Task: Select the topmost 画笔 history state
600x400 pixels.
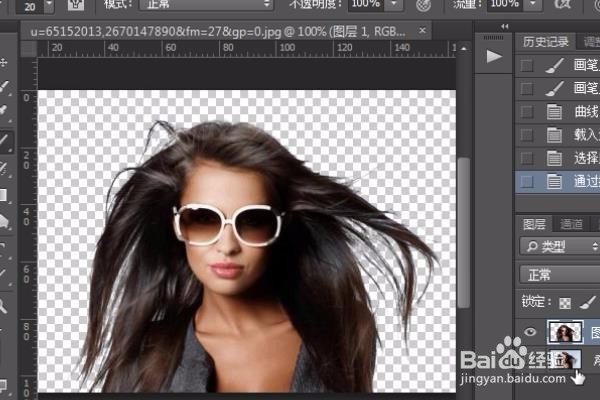Action: 558,65
